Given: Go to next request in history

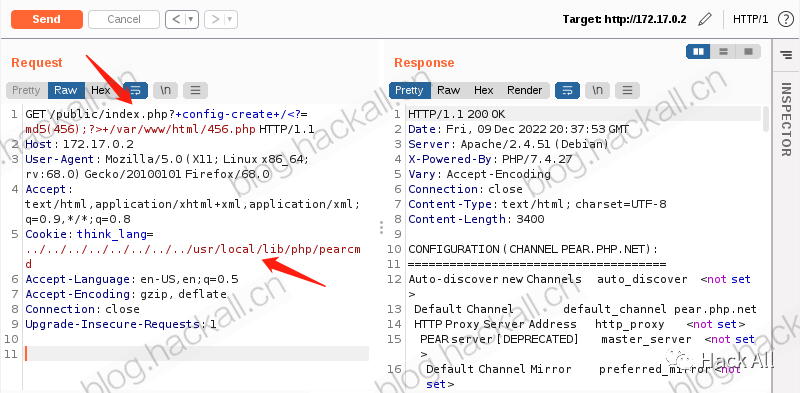Looking at the screenshot, I should (215, 19).
